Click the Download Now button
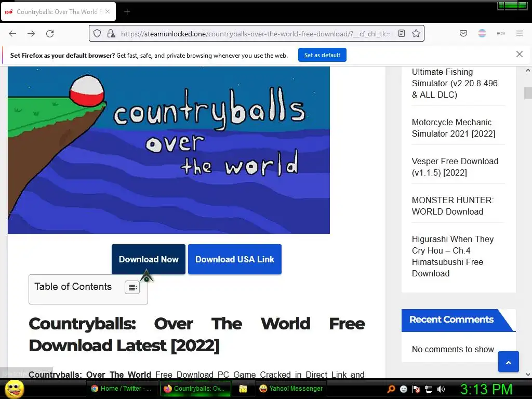Image resolution: width=532 pixels, height=399 pixels. coord(149,259)
